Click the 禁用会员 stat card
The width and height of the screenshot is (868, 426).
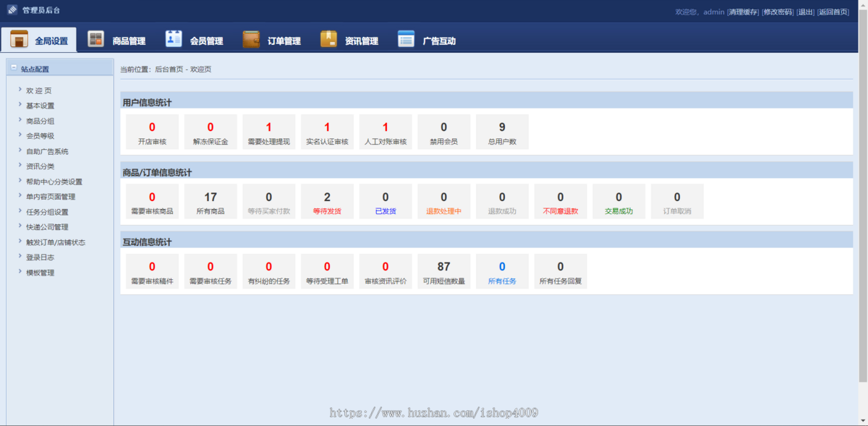point(444,132)
